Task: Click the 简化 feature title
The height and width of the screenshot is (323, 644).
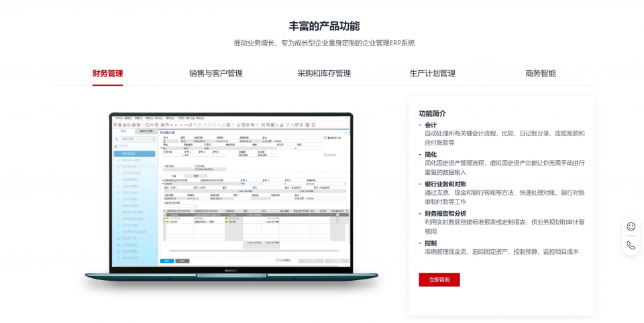Action: pyautogui.click(x=431, y=154)
